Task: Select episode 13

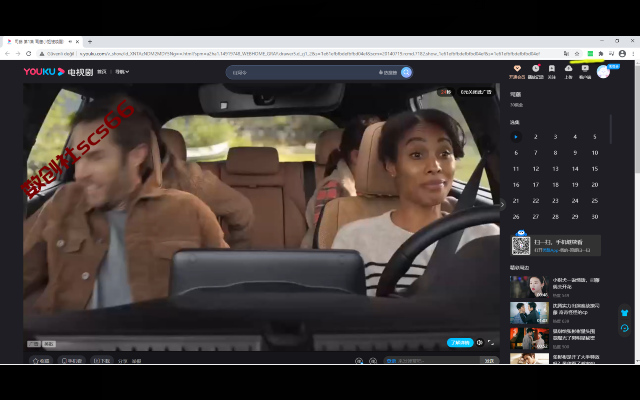Action: tap(555, 169)
